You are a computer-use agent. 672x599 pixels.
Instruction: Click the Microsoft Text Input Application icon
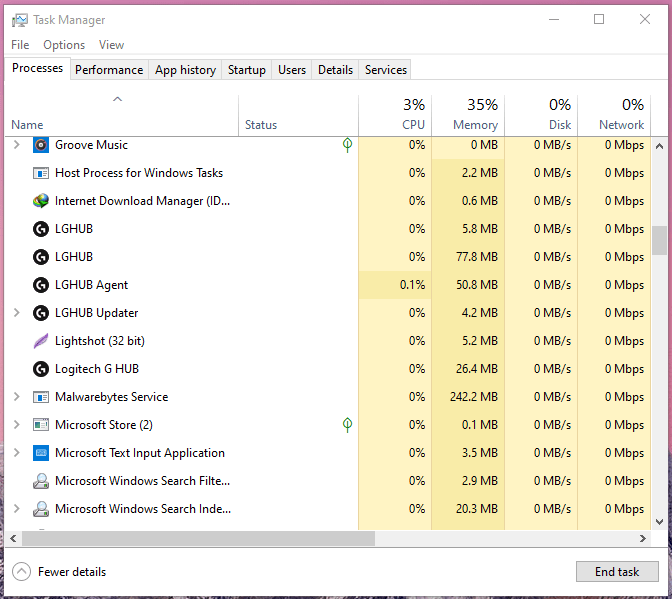click(41, 453)
